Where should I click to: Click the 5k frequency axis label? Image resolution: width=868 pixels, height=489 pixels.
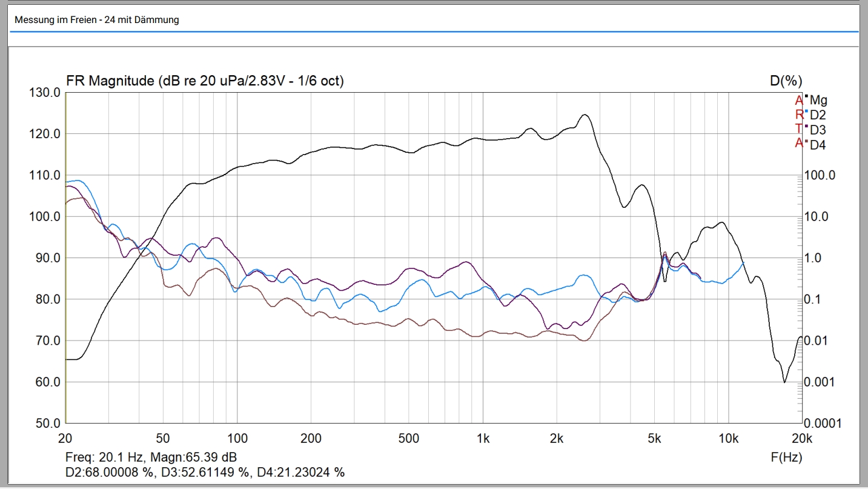pyautogui.click(x=655, y=439)
